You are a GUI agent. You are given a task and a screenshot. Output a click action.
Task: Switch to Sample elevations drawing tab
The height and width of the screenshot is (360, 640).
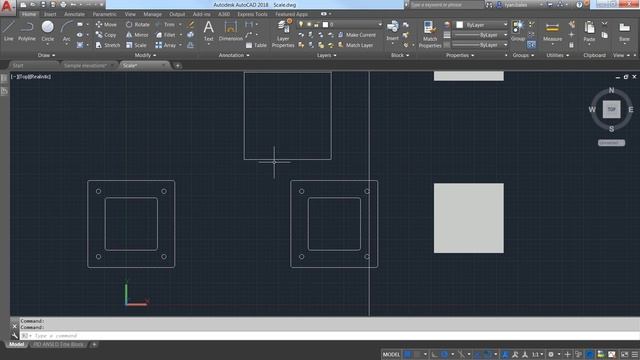[x=89, y=65]
